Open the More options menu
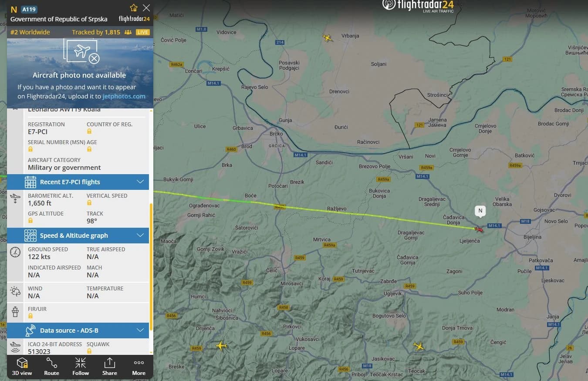This screenshot has width=588, height=381. (x=139, y=367)
